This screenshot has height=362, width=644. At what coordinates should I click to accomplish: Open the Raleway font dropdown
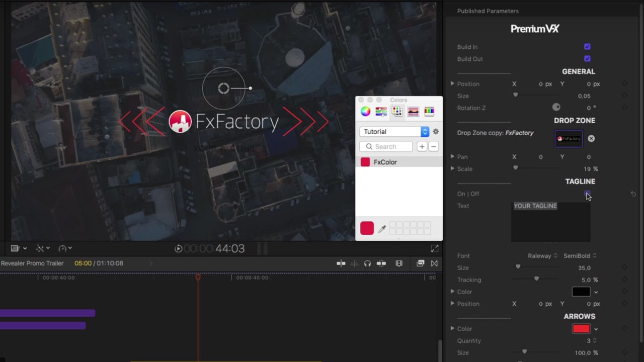[x=542, y=256]
